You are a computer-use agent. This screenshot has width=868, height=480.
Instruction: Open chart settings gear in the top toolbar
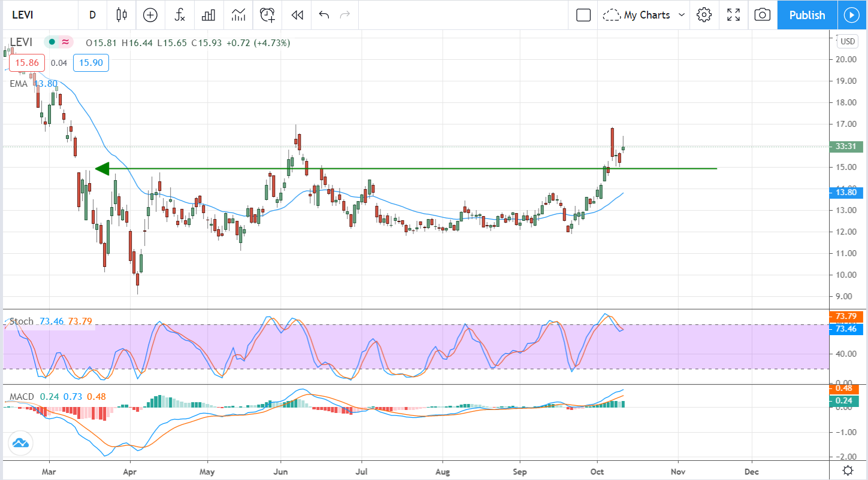704,15
